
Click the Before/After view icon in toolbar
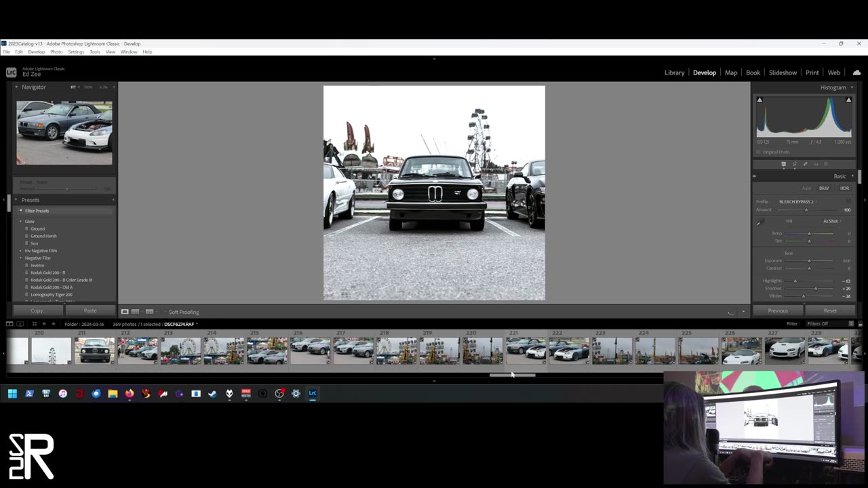[x=149, y=312]
